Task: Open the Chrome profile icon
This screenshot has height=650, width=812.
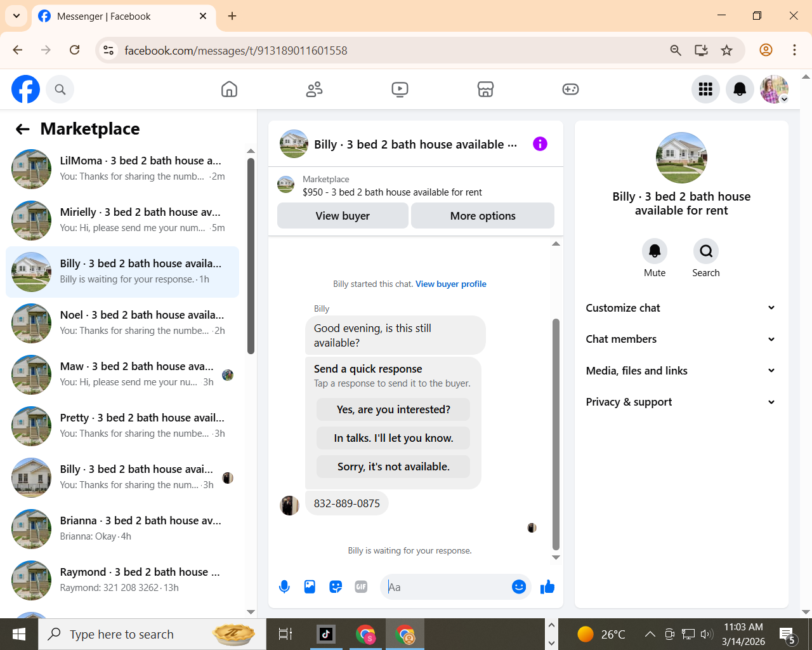Action: [x=766, y=50]
